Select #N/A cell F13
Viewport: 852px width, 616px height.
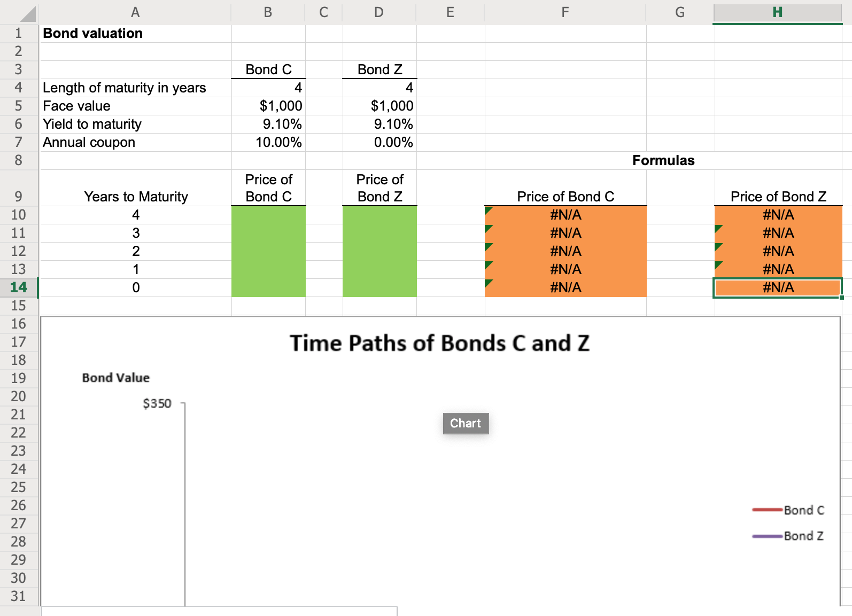click(x=566, y=269)
